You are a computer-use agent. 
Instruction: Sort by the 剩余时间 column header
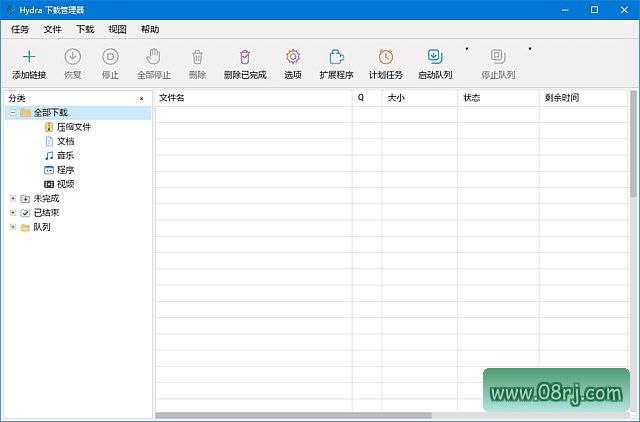(x=583, y=98)
